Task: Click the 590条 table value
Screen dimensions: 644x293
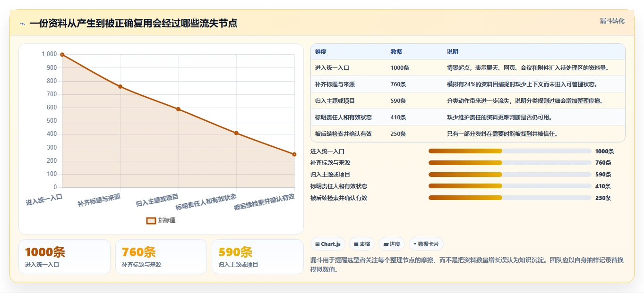Action: coord(398,101)
